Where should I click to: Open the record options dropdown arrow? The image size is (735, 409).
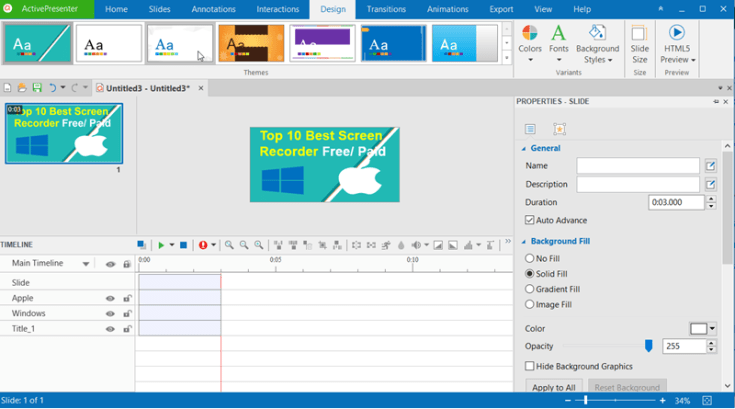tap(213, 245)
